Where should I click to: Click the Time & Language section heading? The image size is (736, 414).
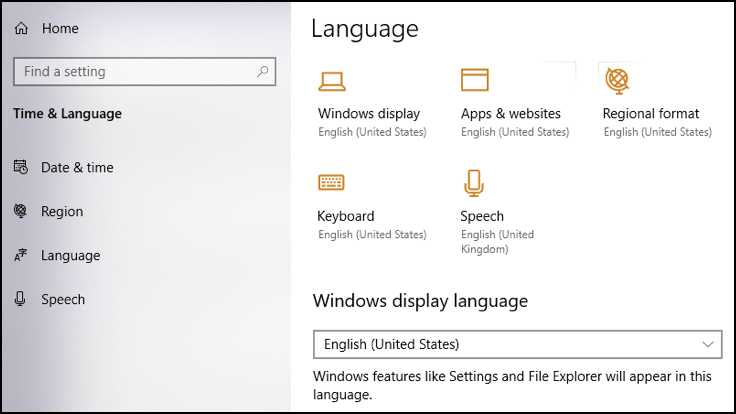pyautogui.click(x=68, y=114)
